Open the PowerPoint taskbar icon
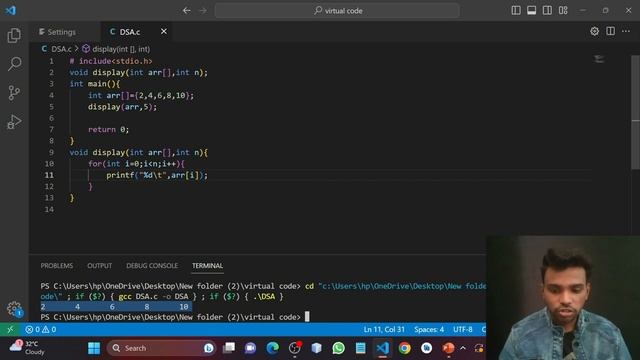Screen dimensions: 640x360 (x=448, y=348)
